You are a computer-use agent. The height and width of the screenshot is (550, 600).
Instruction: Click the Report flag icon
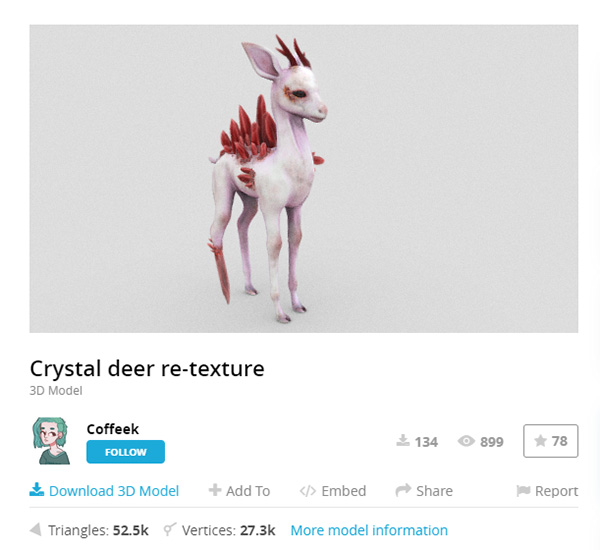click(x=523, y=491)
